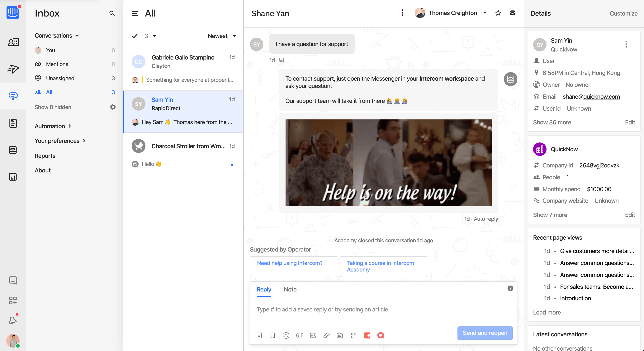Viewport: 644px width, 351px height.
Task: Select the Reply tab in reply box
Action: pos(264,289)
